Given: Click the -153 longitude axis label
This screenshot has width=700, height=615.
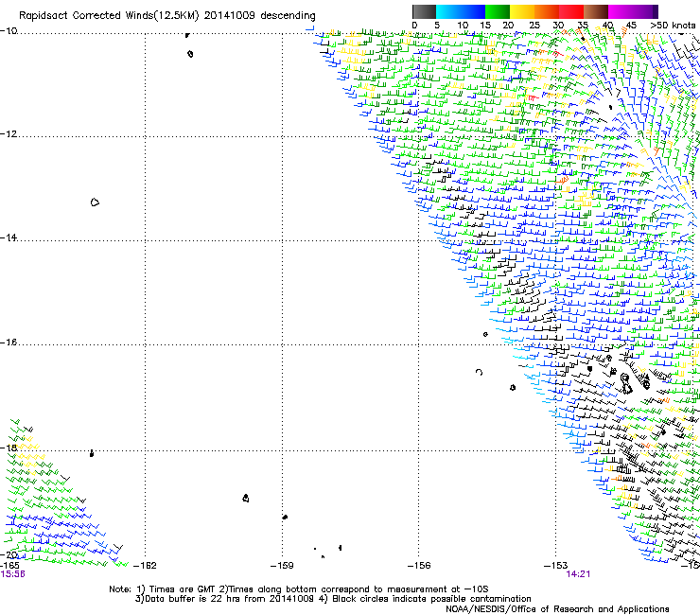Looking at the screenshot, I should 556,566.
